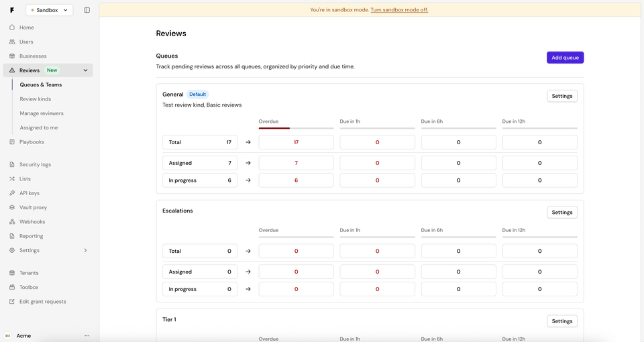
Task: Collapse the Reviews menu chevron
Action: [85, 70]
